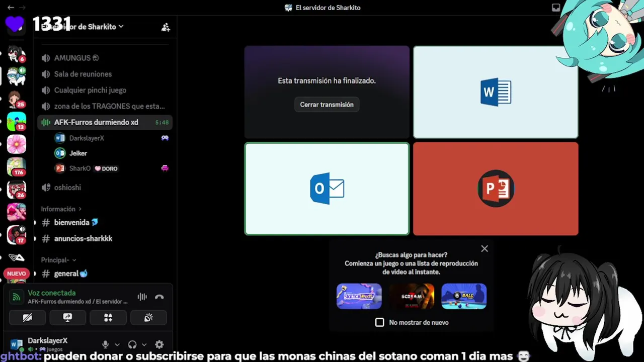
Task: Open inbox icon in title bar
Action: (x=556, y=8)
